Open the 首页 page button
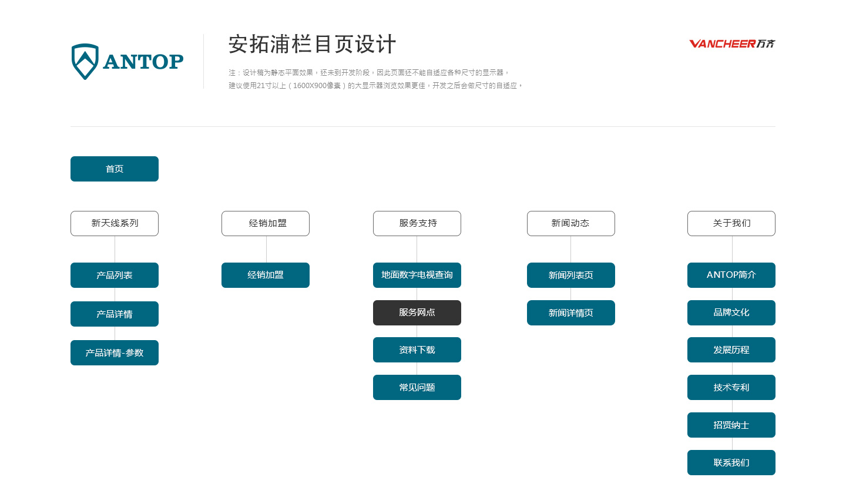The image size is (846, 504). [115, 169]
